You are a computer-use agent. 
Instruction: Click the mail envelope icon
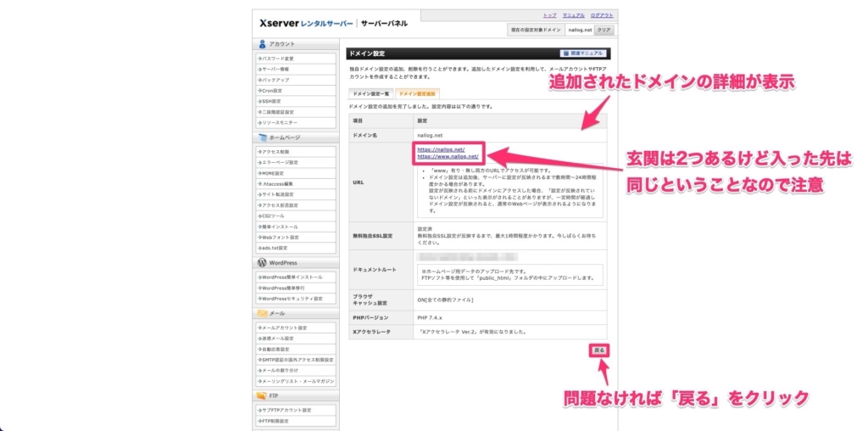point(262,313)
